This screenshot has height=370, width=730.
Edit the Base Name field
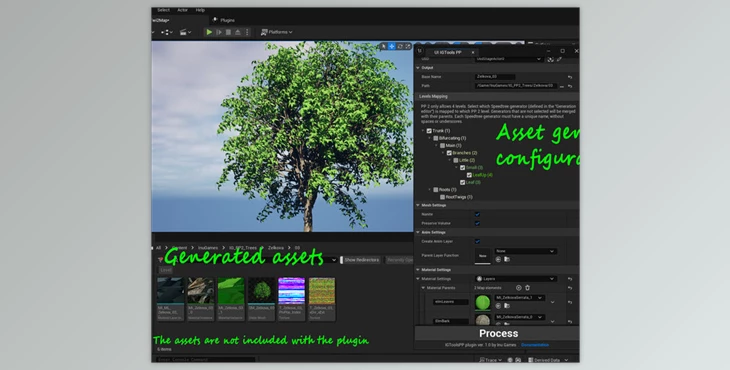(x=495, y=77)
